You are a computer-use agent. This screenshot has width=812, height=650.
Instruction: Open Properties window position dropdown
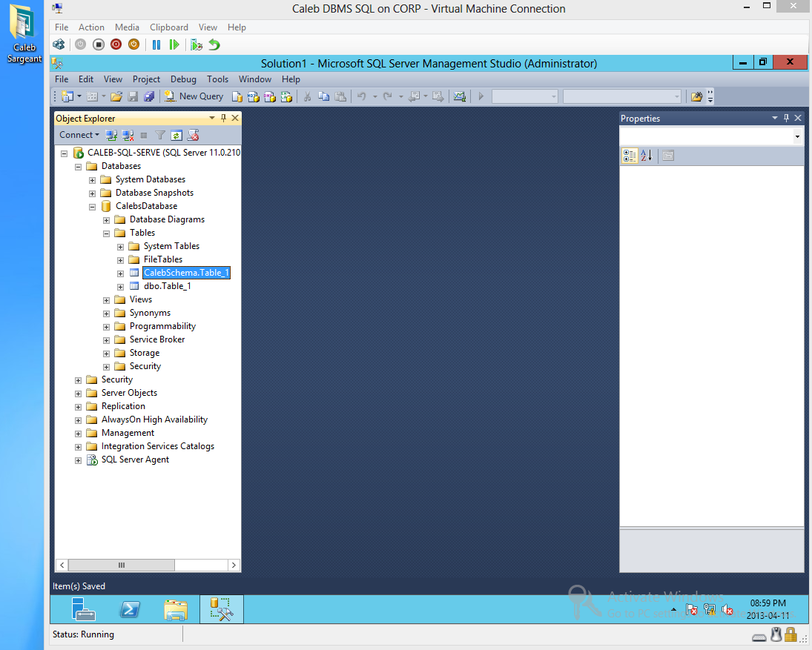pos(775,118)
